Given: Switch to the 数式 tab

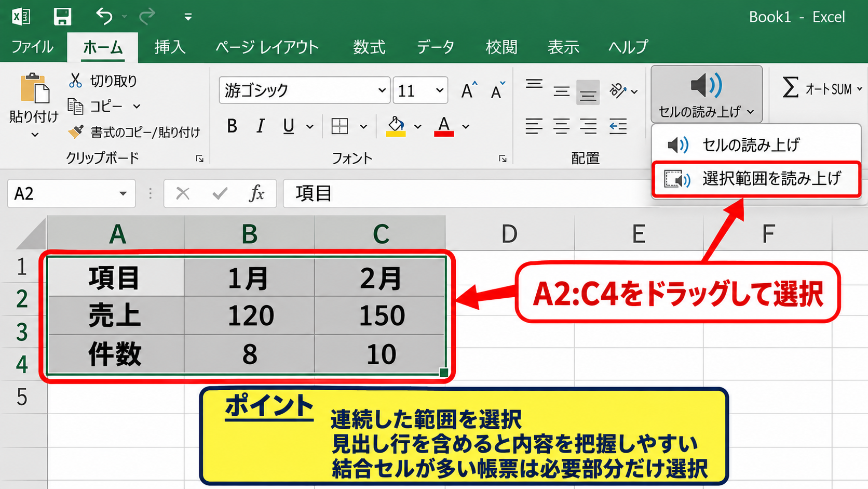Looking at the screenshot, I should (x=369, y=47).
